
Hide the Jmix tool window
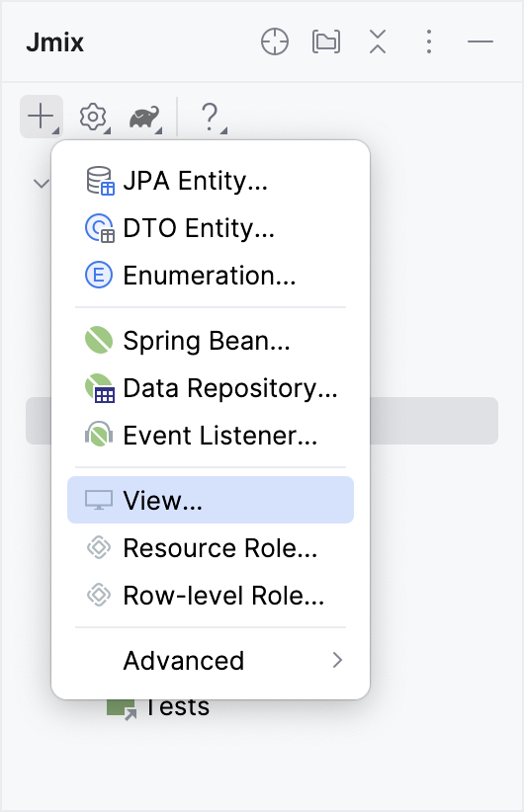[x=480, y=41]
